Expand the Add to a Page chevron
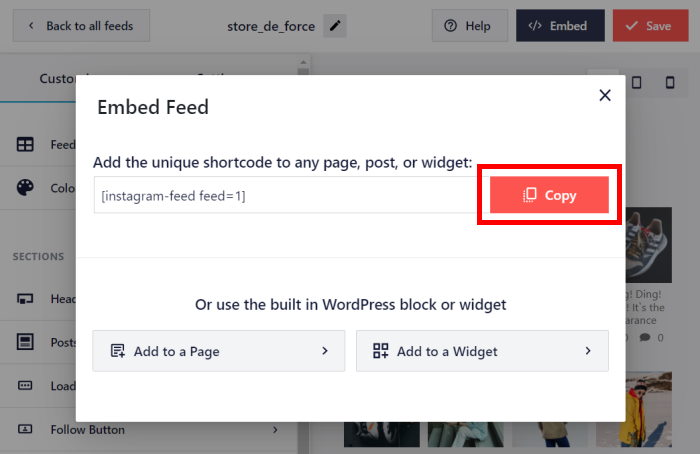 click(x=325, y=351)
